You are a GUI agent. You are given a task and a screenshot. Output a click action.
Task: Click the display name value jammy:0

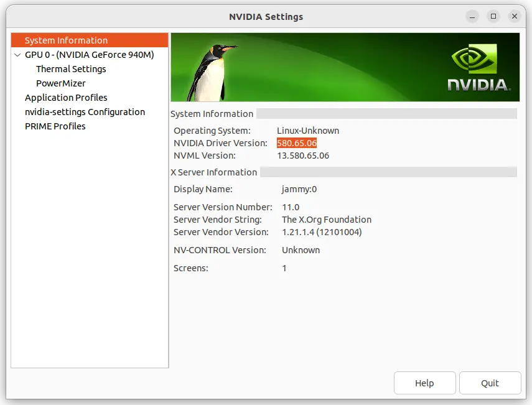(x=299, y=189)
